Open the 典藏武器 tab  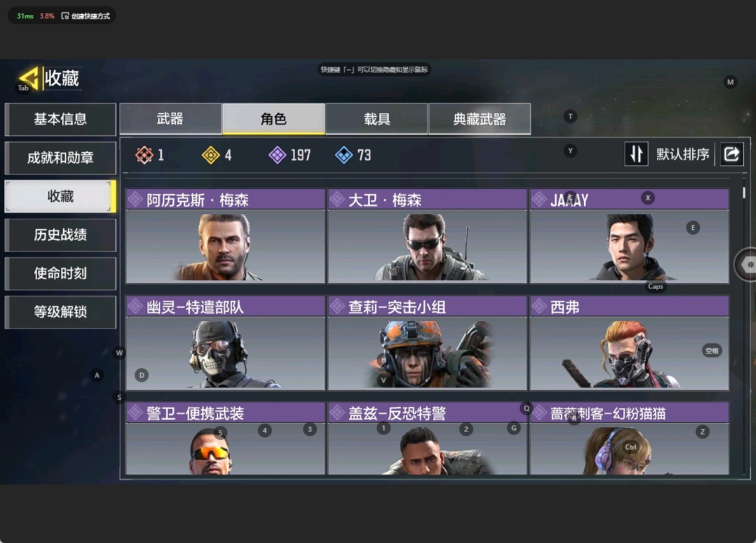(480, 119)
